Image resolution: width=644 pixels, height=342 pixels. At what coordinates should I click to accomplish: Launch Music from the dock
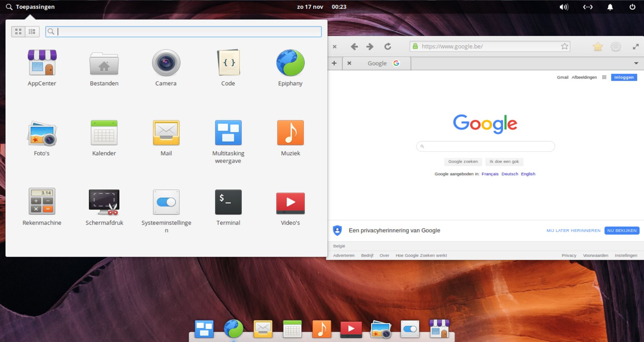pyautogui.click(x=321, y=329)
